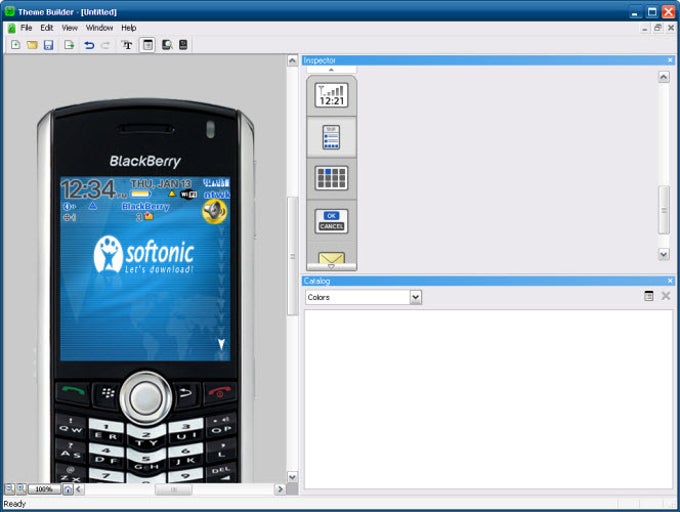Click the speaker profile icon on phone screen

pos(214,212)
